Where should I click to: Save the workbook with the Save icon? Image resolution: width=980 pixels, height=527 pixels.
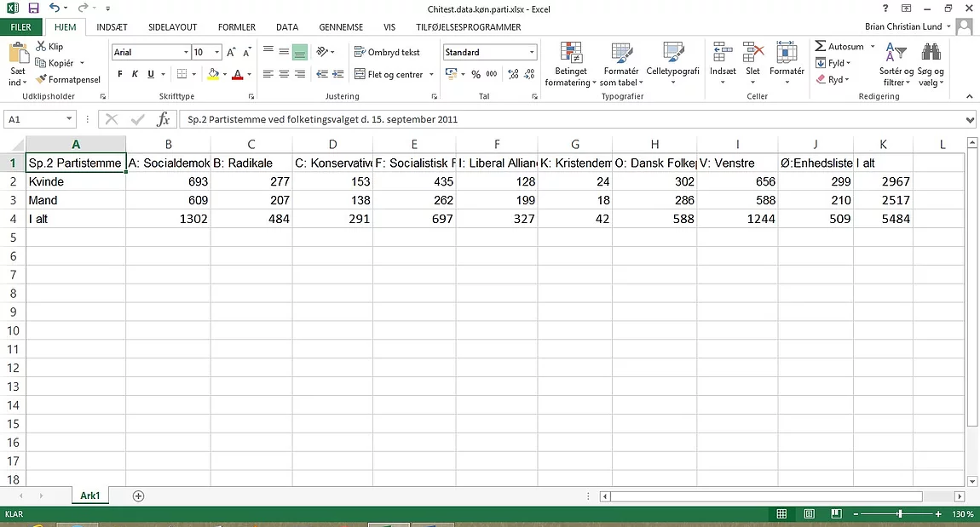(33, 9)
